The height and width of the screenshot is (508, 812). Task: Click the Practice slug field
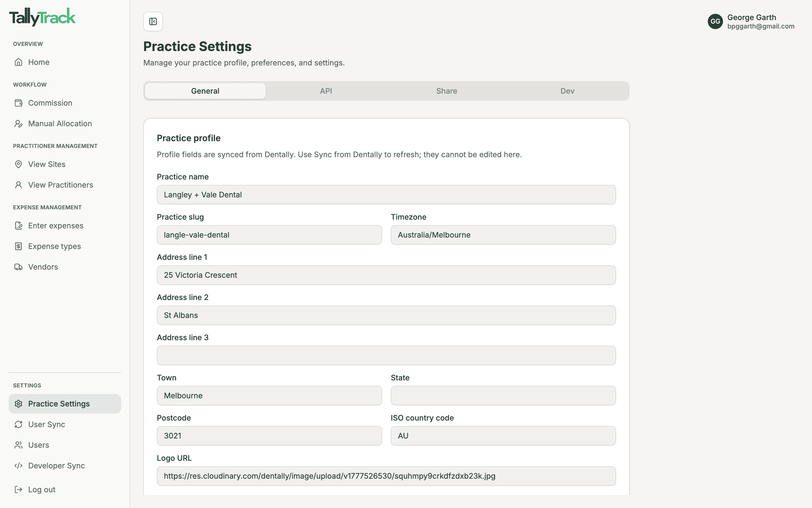(269, 235)
